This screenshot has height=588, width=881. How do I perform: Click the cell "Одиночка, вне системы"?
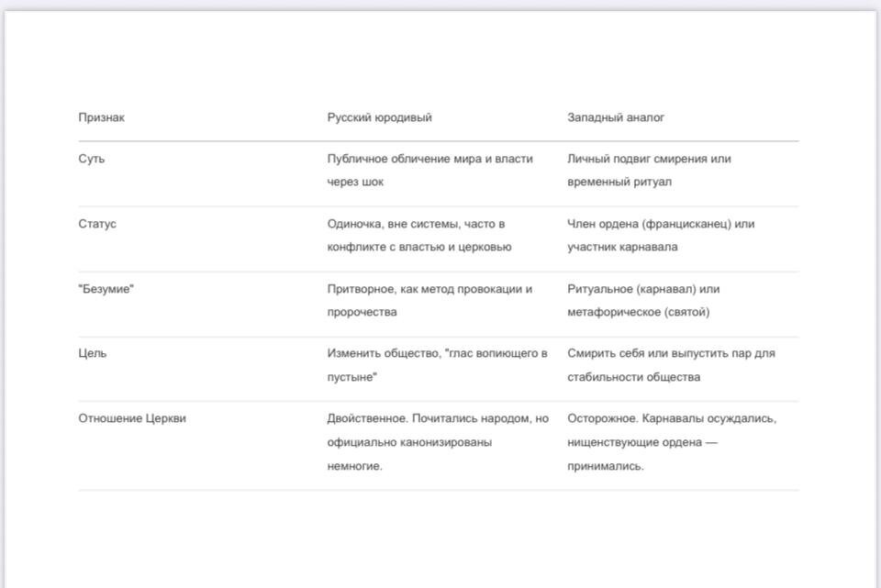pyautogui.click(x=419, y=236)
